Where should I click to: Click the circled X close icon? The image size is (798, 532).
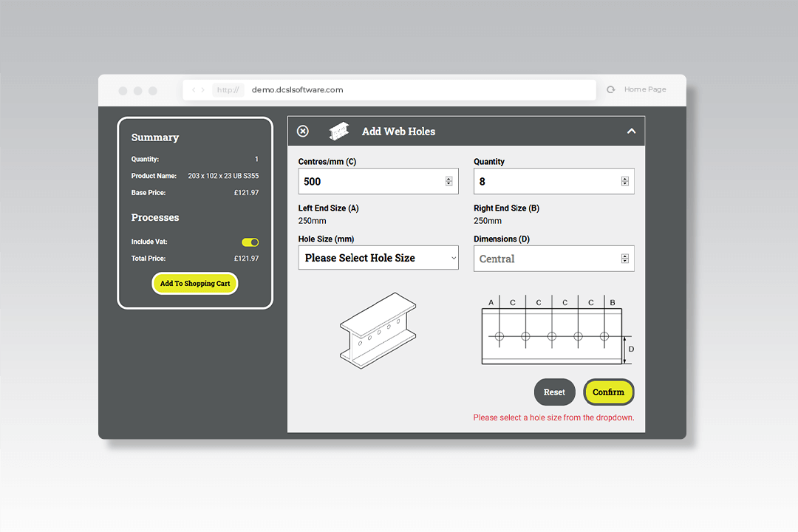pyautogui.click(x=303, y=131)
